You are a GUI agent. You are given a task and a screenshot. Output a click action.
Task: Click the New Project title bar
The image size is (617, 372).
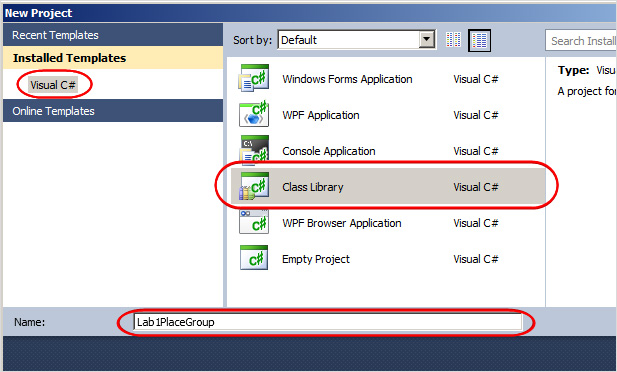click(x=310, y=13)
